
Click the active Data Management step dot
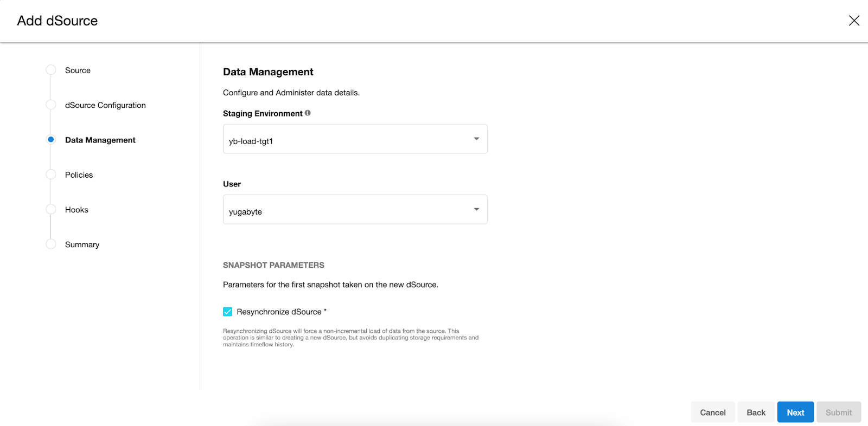click(x=51, y=139)
